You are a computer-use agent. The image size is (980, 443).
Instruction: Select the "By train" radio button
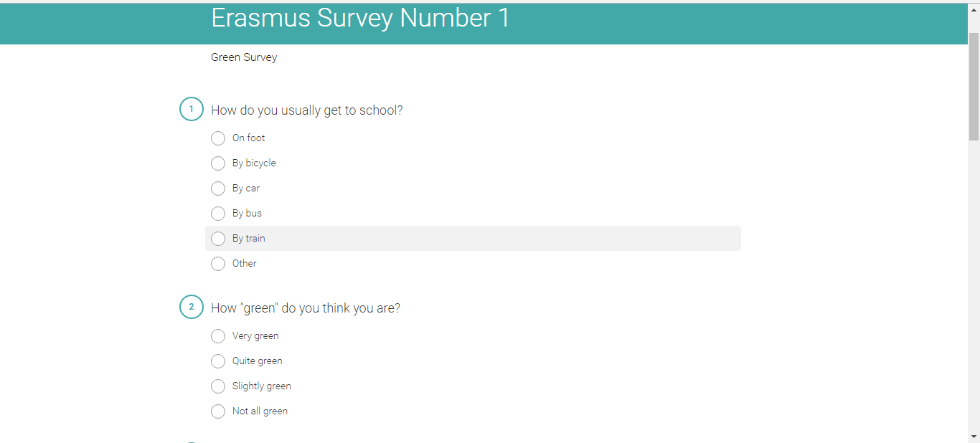point(218,239)
